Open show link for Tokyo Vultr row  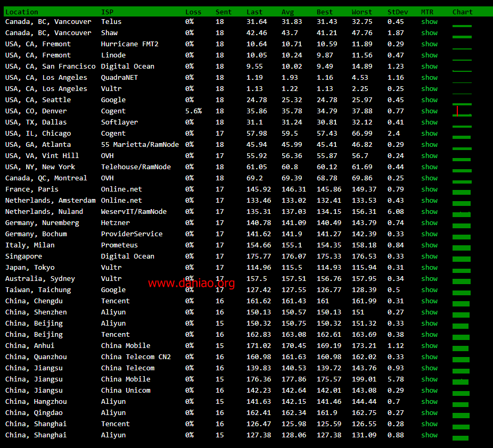(429, 268)
